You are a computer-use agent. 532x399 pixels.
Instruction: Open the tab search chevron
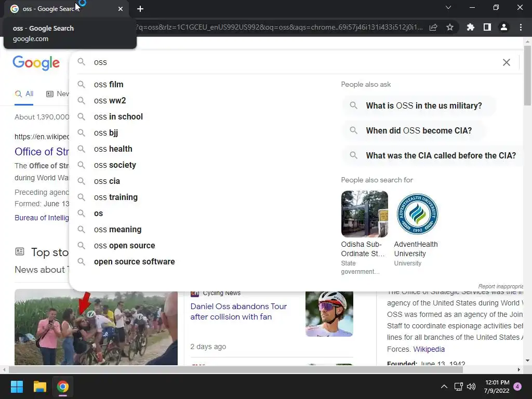coord(448,7)
